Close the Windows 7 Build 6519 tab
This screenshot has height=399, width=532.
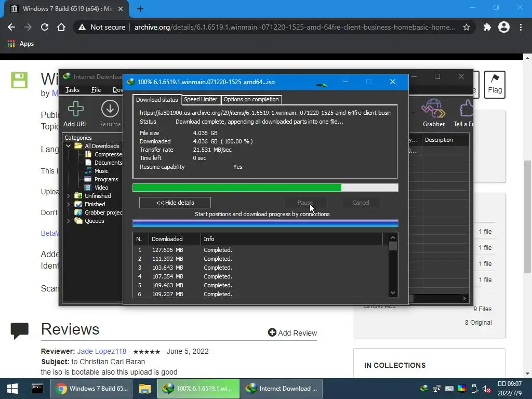(121, 9)
